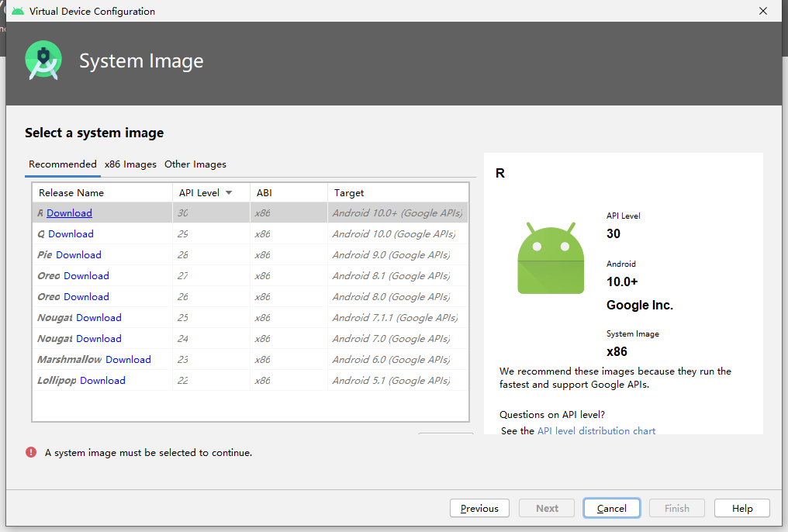788x532 pixels.
Task: Click the Pie release name text
Action: coord(45,255)
